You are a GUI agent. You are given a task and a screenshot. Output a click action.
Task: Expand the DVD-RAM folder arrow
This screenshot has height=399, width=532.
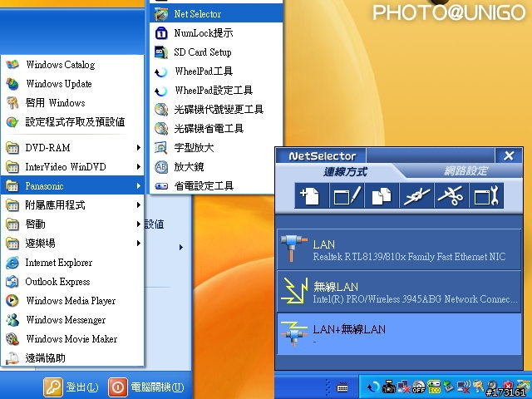click(139, 148)
